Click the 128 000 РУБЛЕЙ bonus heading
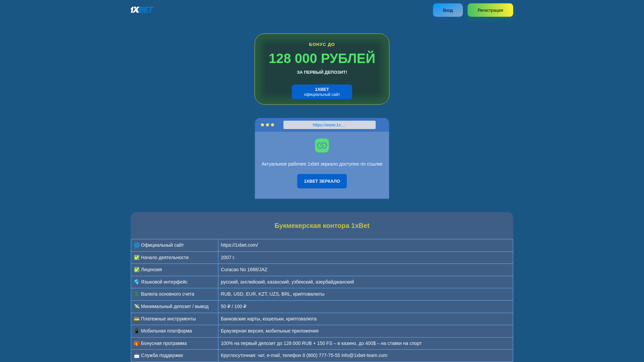 (322, 58)
